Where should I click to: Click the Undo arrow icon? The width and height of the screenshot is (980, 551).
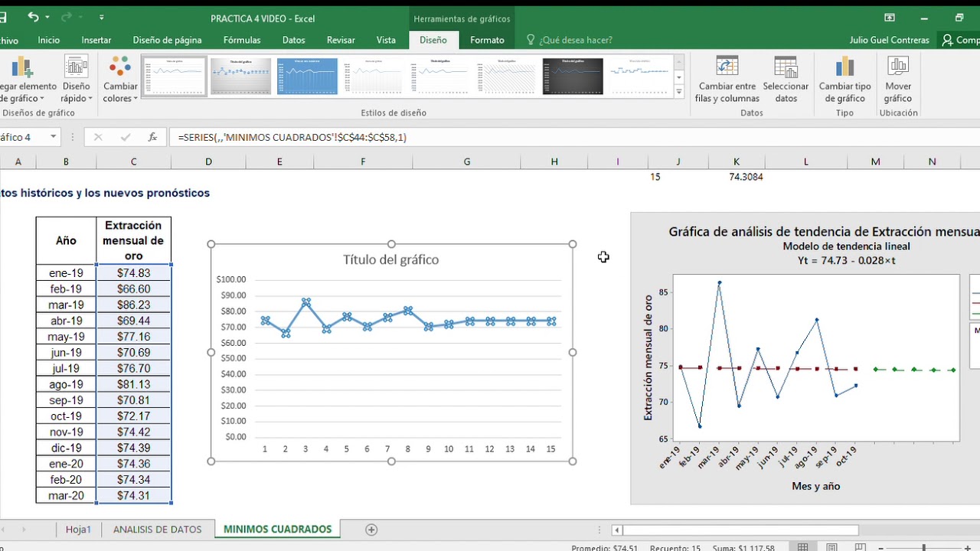pos(33,16)
